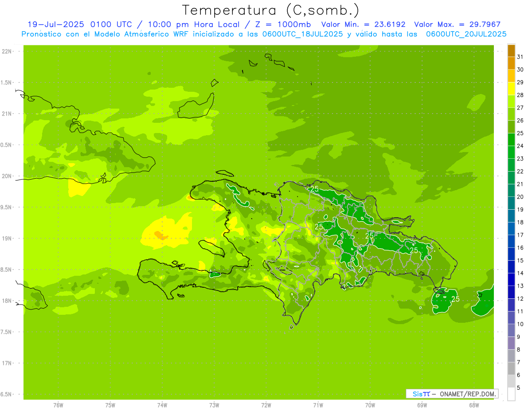Click the legend color band between 5 and 6
The image size is (532, 411).
coord(511,381)
